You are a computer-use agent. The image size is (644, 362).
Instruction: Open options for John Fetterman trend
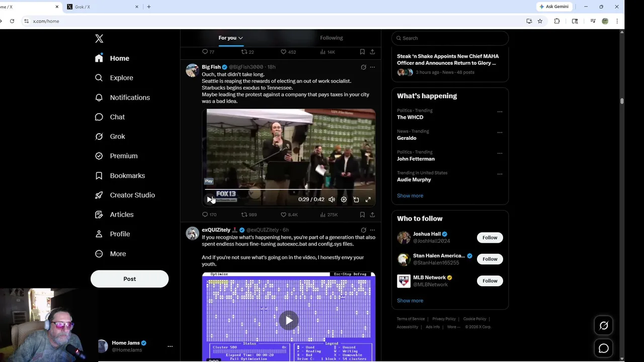[x=500, y=153]
